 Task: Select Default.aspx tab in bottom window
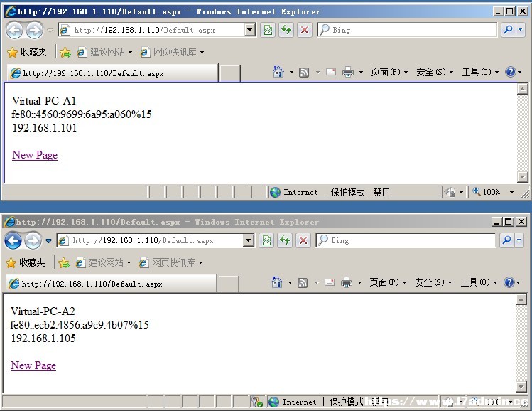pos(111,284)
